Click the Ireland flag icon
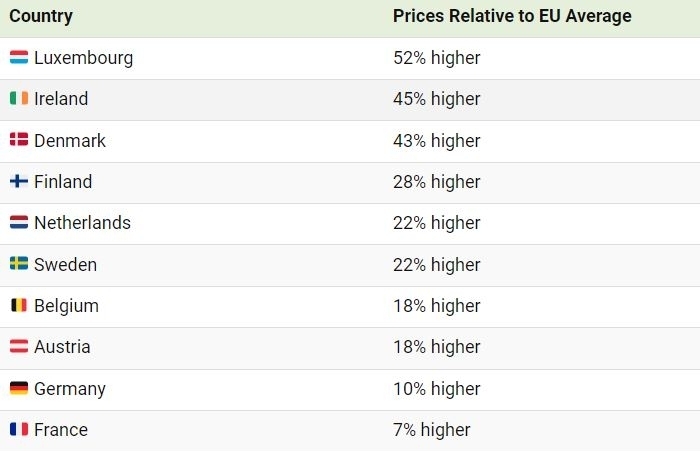This screenshot has height=451, width=700. 19,99
